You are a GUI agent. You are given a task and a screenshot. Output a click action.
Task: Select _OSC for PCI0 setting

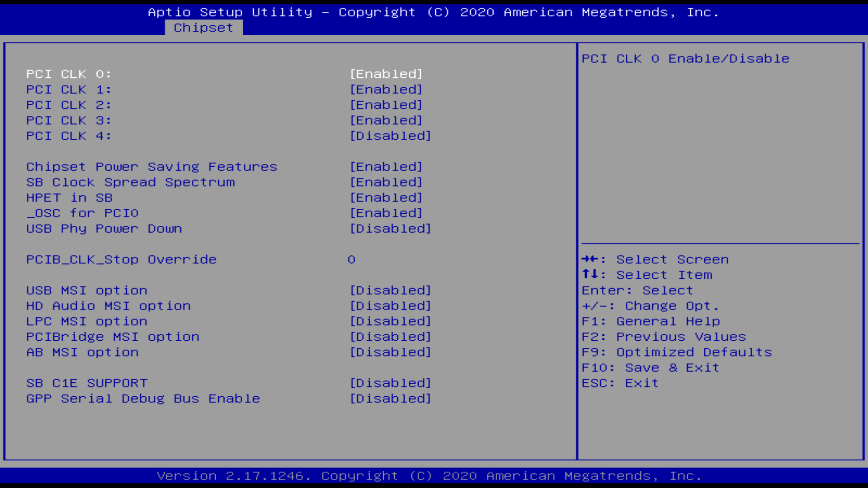point(82,213)
